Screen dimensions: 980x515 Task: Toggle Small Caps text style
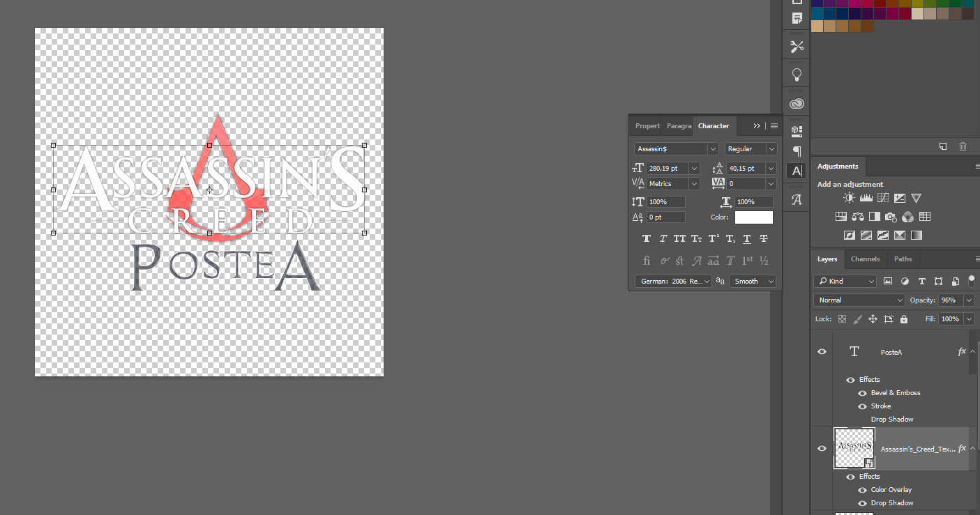697,239
